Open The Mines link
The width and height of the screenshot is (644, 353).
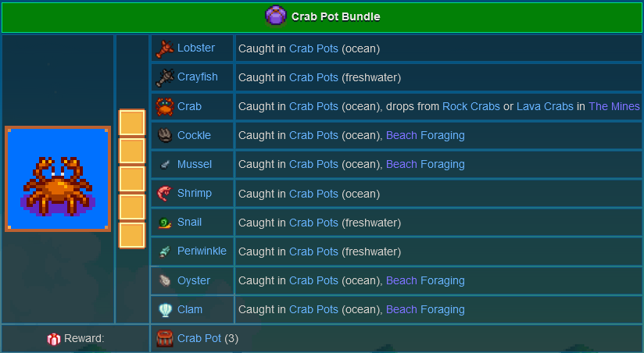click(614, 106)
